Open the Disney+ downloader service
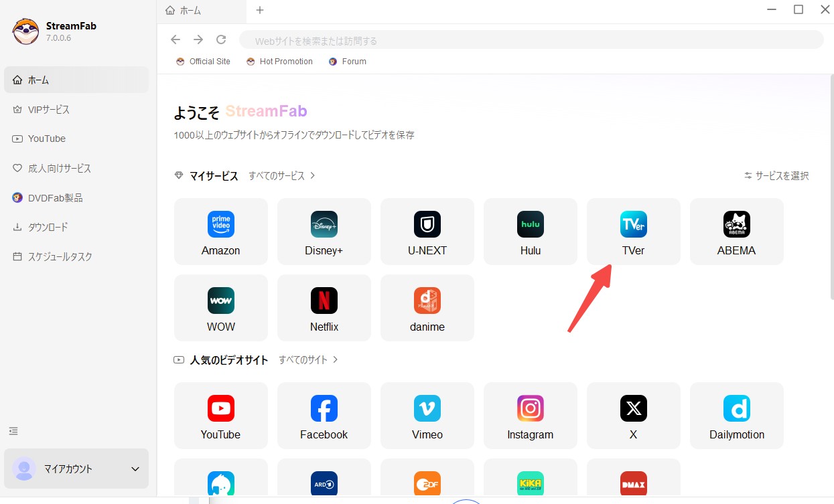 pyautogui.click(x=324, y=231)
